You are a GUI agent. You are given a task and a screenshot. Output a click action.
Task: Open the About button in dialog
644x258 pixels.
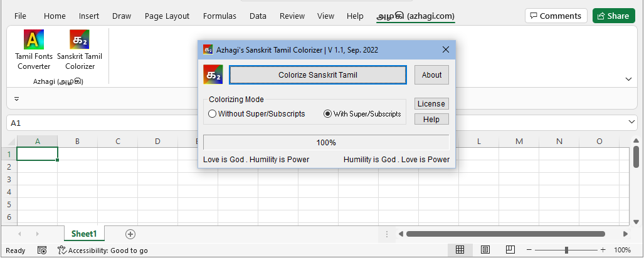(x=431, y=75)
